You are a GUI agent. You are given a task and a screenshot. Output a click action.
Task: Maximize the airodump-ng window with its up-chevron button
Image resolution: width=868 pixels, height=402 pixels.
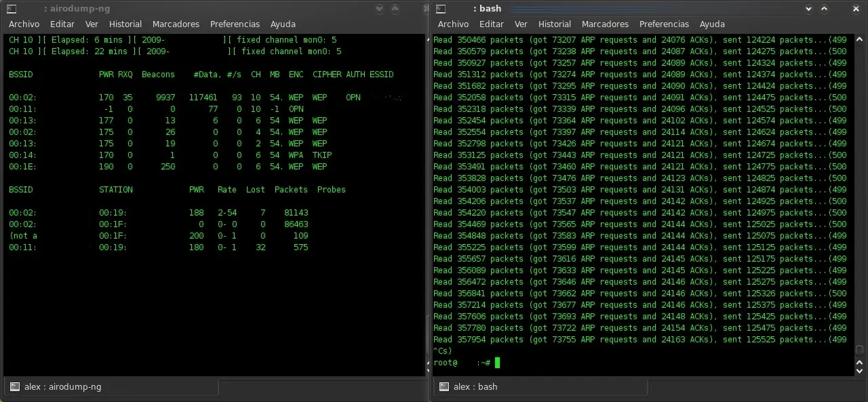(395, 9)
